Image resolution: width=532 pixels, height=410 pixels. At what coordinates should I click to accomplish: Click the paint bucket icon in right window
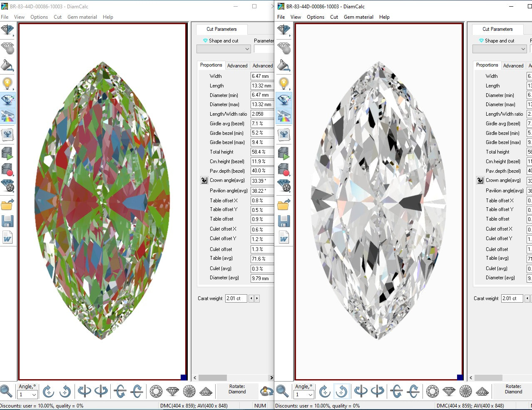click(284, 65)
